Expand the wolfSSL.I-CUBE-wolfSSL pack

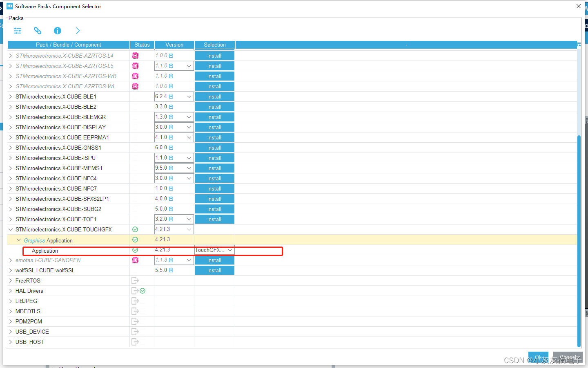click(x=11, y=270)
